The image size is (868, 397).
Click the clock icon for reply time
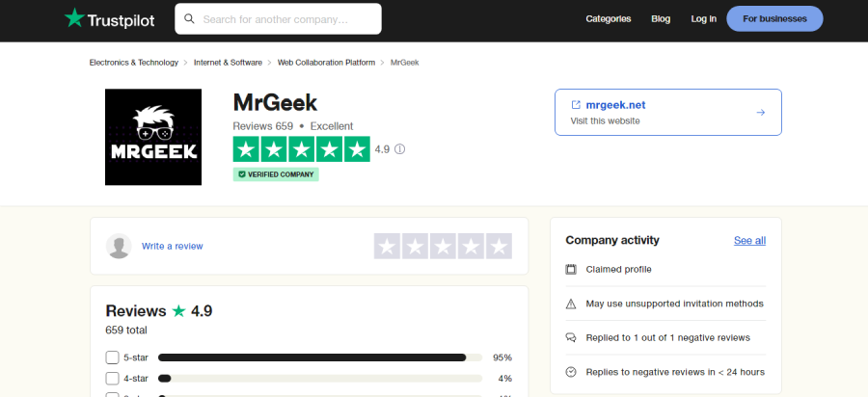point(571,372)
